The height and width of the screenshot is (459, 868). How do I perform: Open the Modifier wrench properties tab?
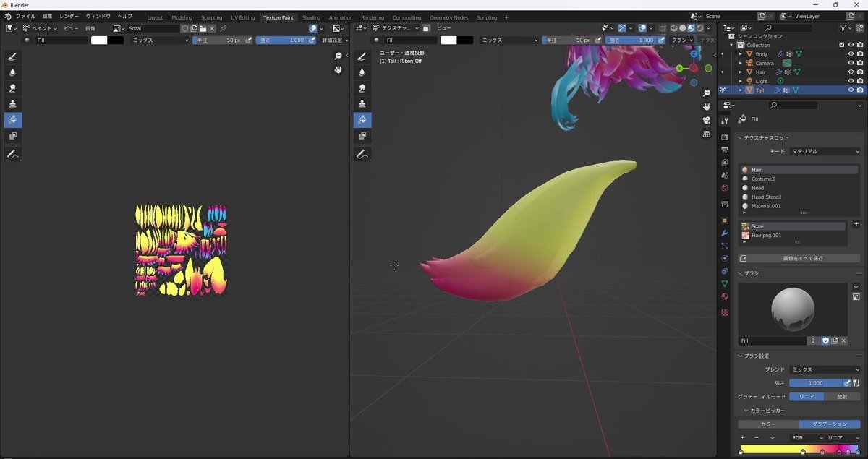pyautogui.click(x=724, y=233)
